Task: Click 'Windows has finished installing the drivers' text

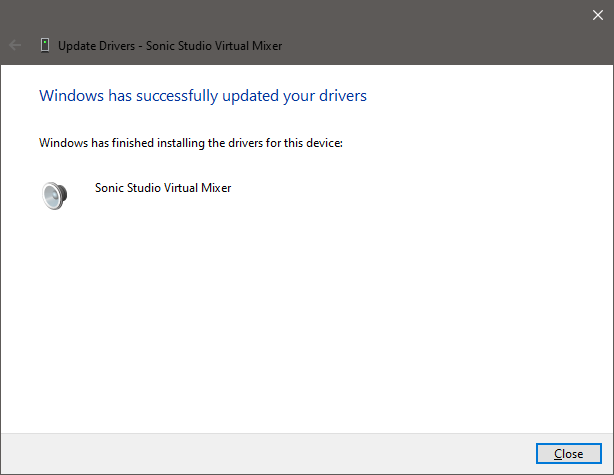Action: (191, 143)
